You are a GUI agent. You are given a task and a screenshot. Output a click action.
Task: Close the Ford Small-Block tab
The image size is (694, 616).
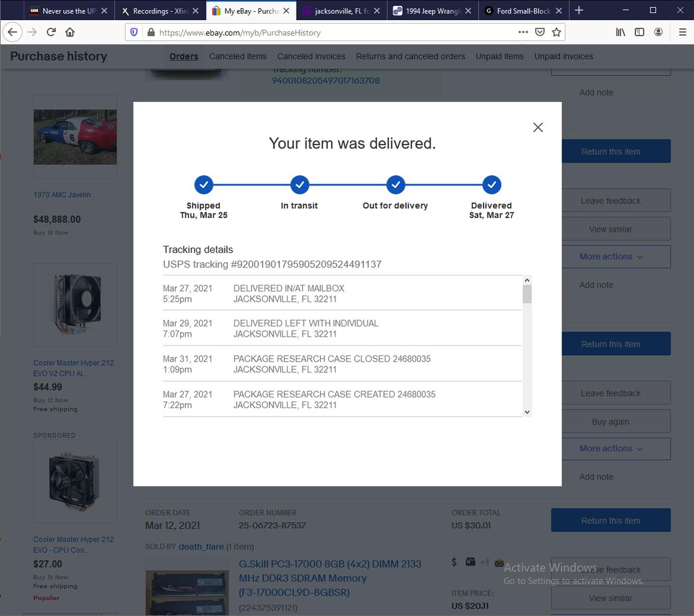point(559,11)
